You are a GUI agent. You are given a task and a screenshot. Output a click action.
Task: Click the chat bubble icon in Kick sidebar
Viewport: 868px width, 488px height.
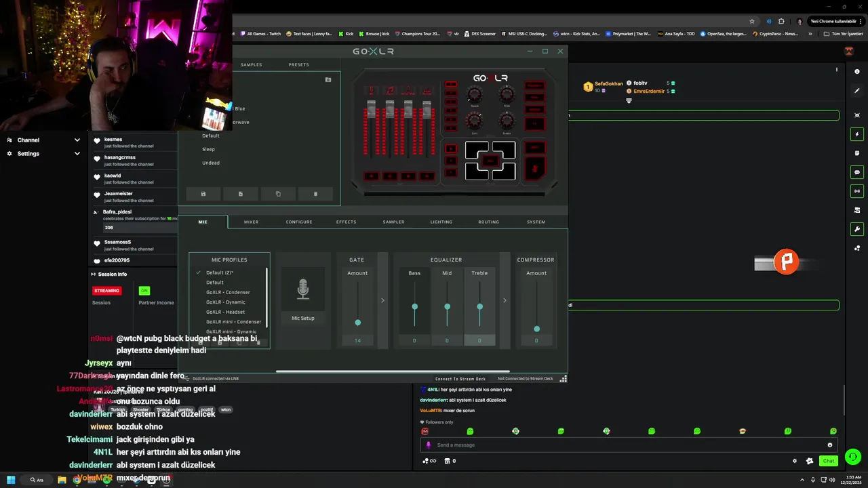(x=857, y=172)
